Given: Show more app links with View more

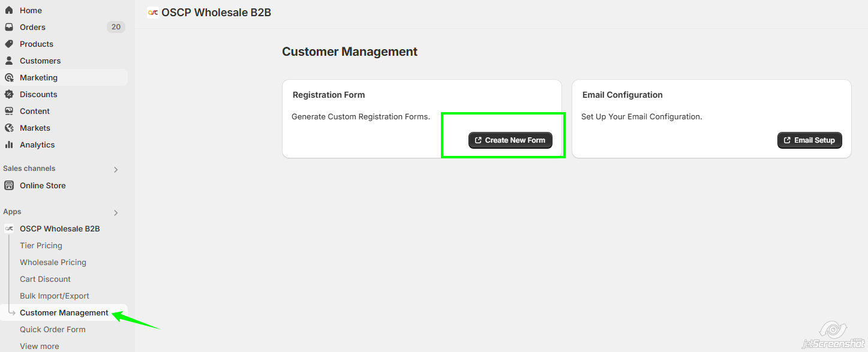Looking at the screenshot, I should point(40,346).
